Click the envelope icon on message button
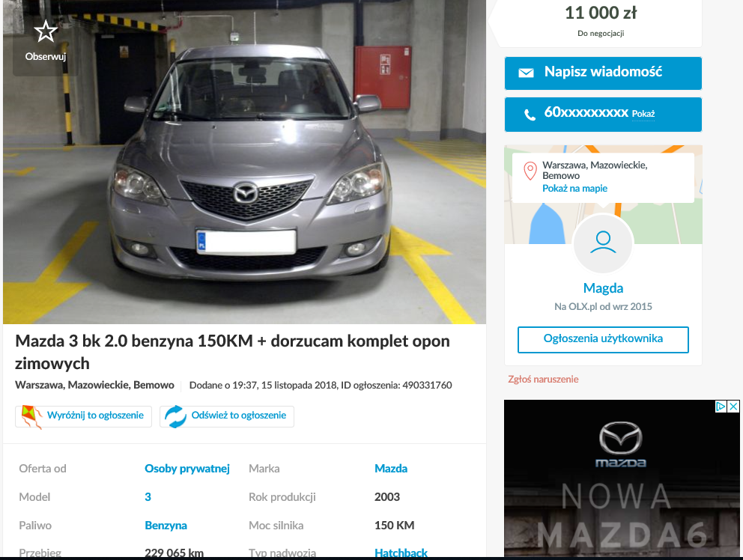The width and height of the screenshot is (743, 560). [527, 73]
